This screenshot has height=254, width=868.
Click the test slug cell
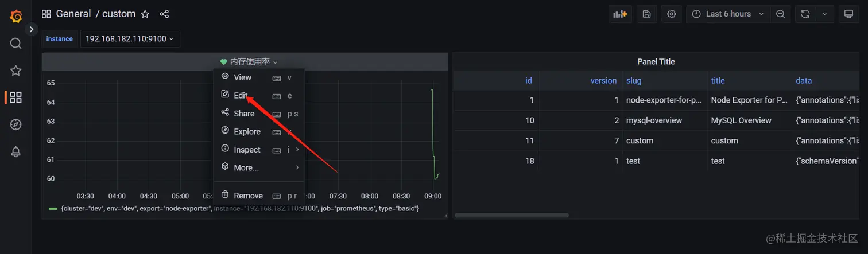(665, 161)
